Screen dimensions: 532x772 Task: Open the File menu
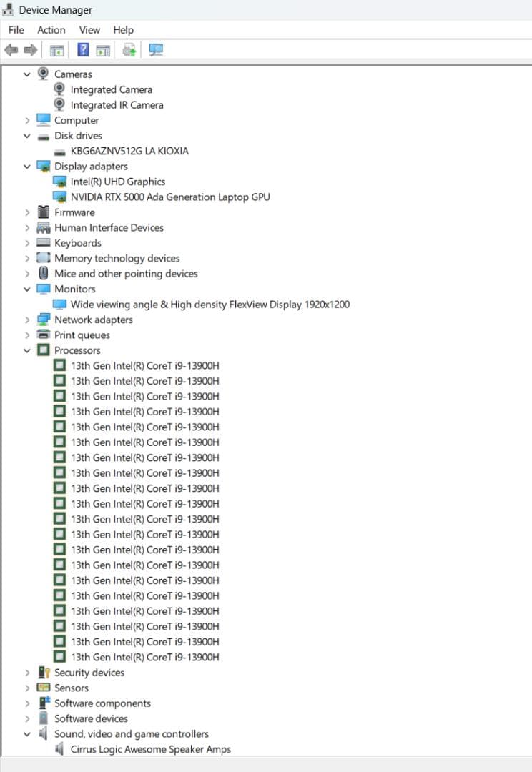[16, 30]
